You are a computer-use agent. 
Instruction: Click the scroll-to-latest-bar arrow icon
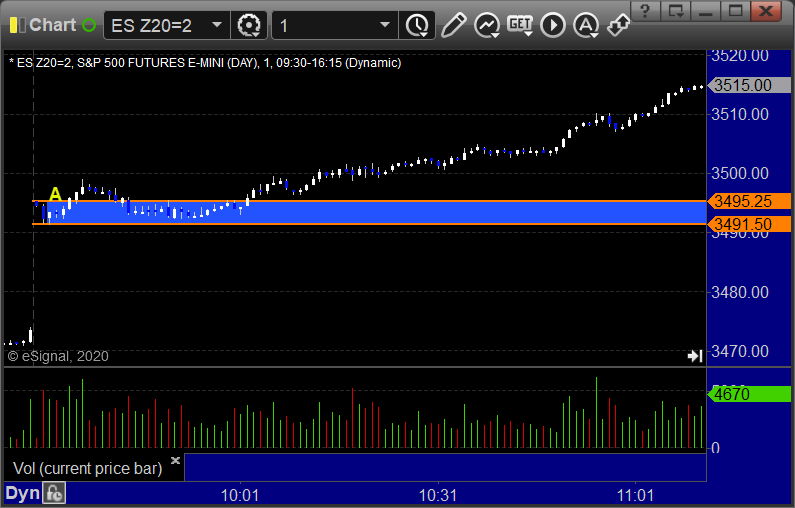point(695,356)
